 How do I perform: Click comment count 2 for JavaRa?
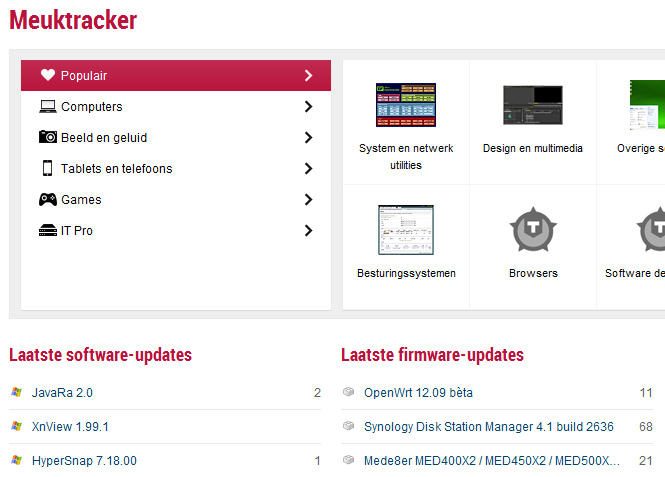click(317, 393)
